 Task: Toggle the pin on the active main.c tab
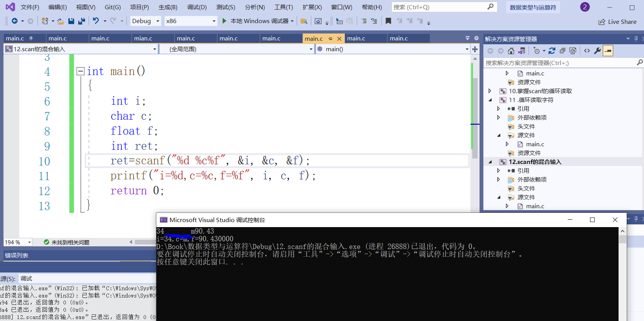330,38
